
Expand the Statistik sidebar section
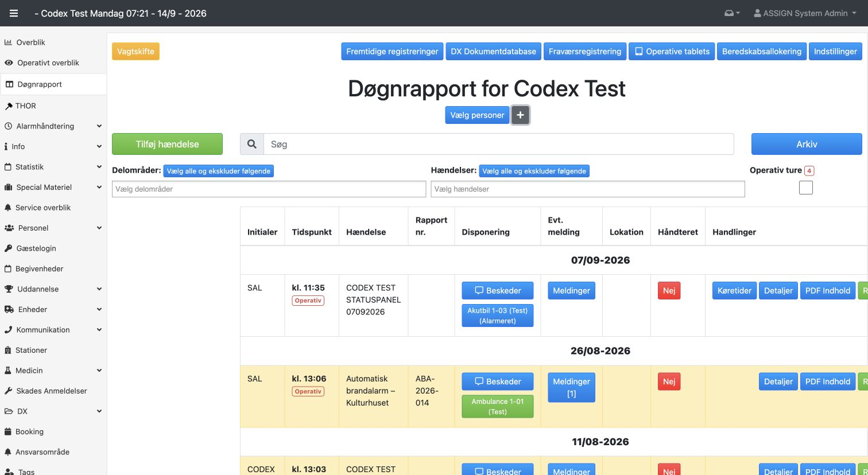[x=53, y=167]
